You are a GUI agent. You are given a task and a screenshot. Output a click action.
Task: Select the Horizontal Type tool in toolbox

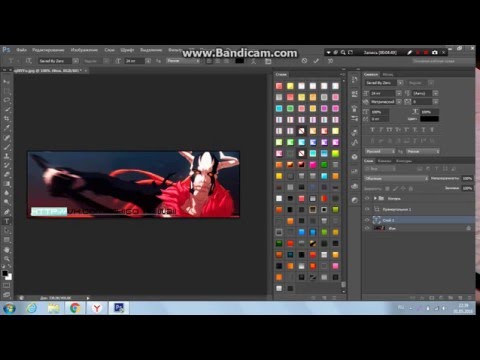point(7,221)
